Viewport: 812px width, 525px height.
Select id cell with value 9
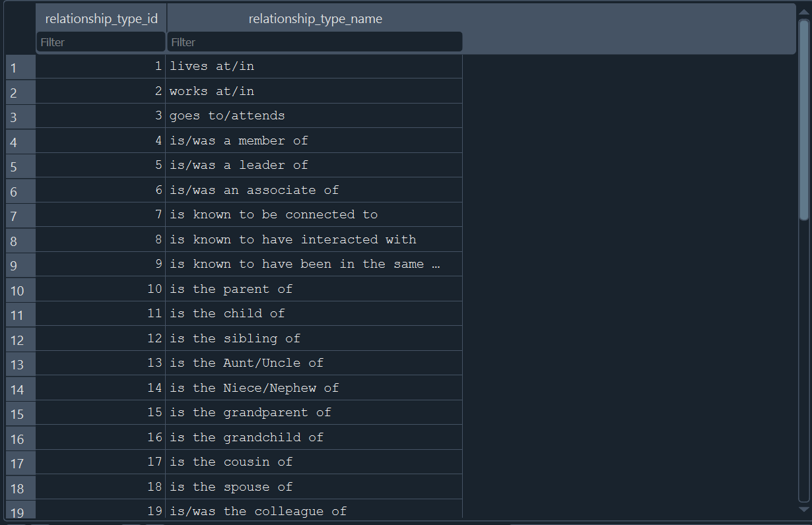100,264
